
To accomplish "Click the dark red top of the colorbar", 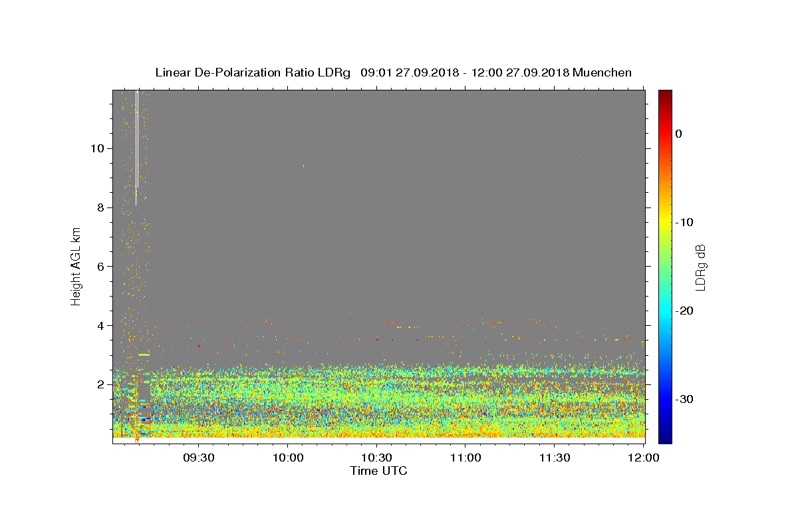I will point(665,95).
